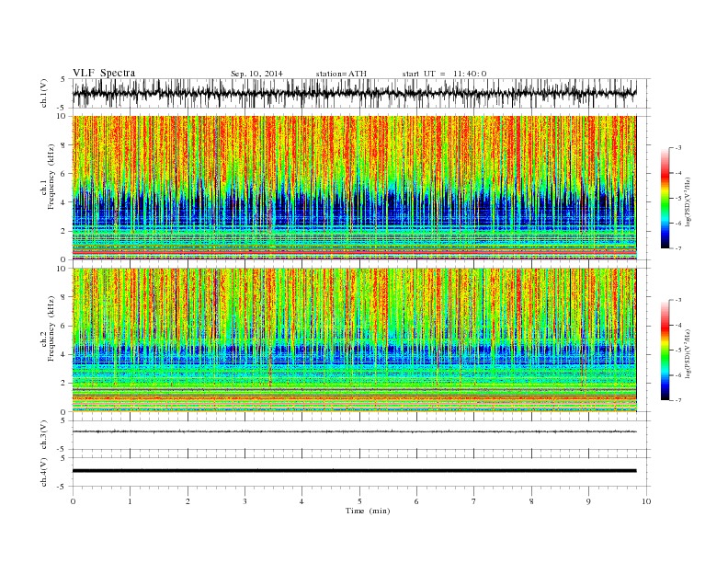The height and width of the screenshot is (563, 728).
Task: Click the time axis tick label "7"
Action: pyautogui.click(x=474, y=501)
